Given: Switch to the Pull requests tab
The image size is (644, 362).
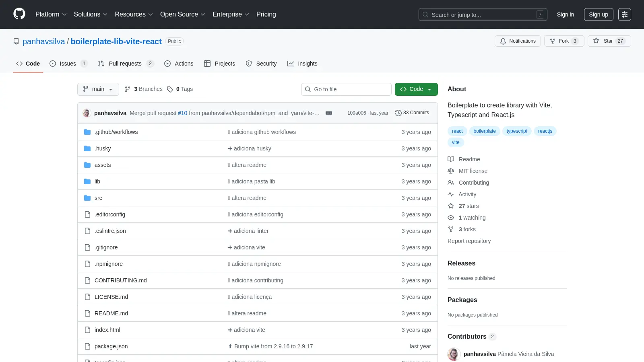Looking at the screenshot, I should tap(126, 64).
